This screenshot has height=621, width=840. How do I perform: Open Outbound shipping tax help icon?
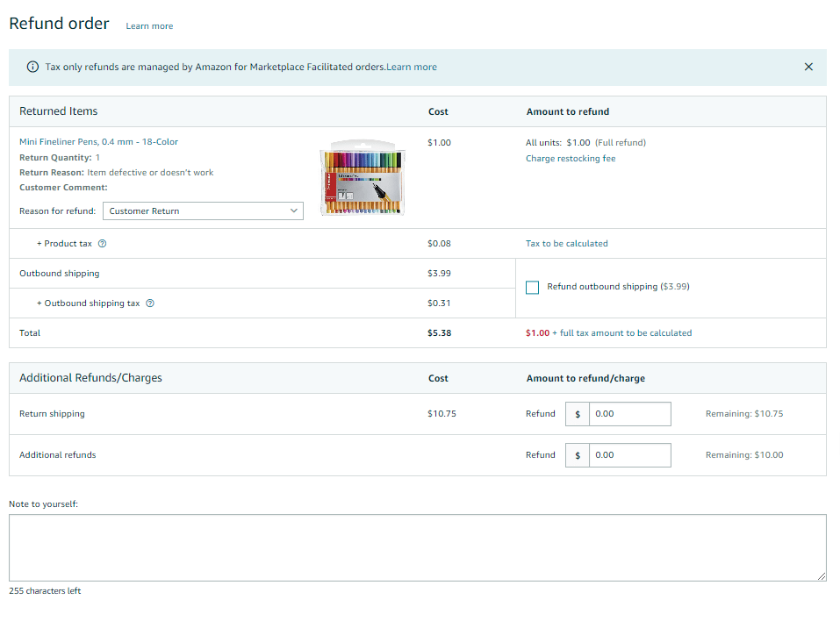(150, 303)
